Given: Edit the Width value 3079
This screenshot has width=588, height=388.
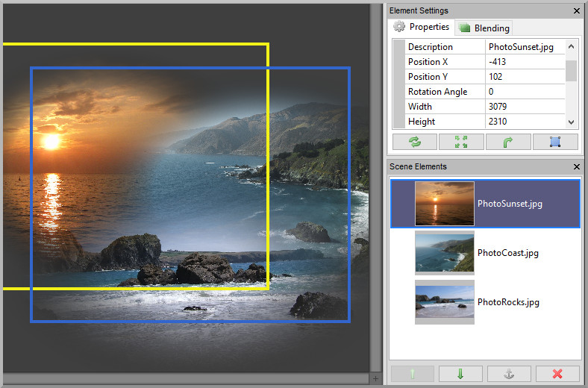Looking at the screenshot, I should [x=525, y=107].
